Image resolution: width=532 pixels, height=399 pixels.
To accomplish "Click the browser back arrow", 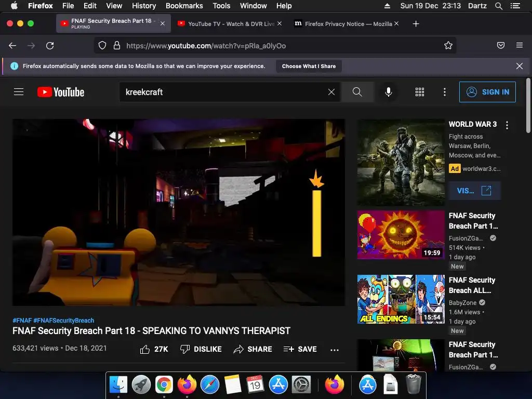I will (12, 46).
